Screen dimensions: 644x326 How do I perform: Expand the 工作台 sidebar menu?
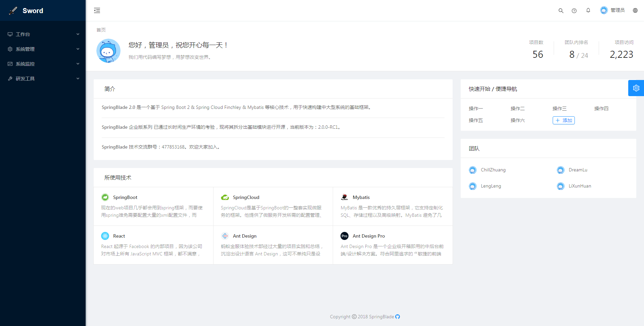(x=43, y=34)
